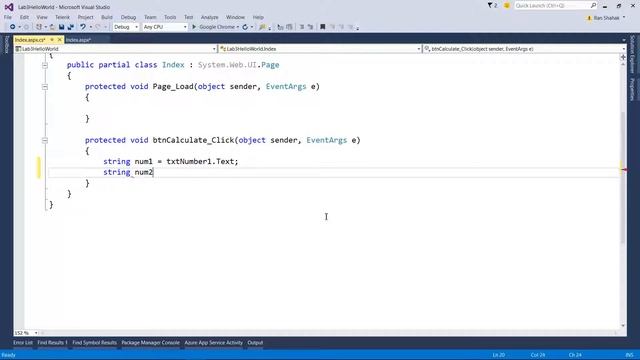The height and width of the screenshot is (360, 640).
Task: Open the notifications flag icon
Action: (x=491, y=6)
